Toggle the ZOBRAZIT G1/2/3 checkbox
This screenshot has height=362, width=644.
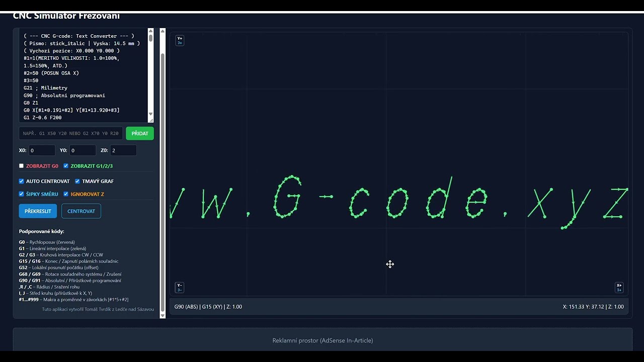click(66, 166)
